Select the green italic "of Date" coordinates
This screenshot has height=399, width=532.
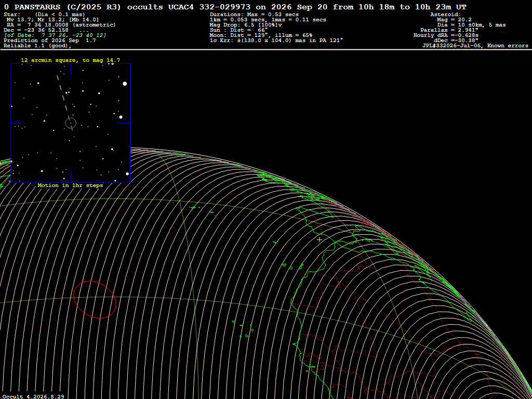[x=55, y=35]
